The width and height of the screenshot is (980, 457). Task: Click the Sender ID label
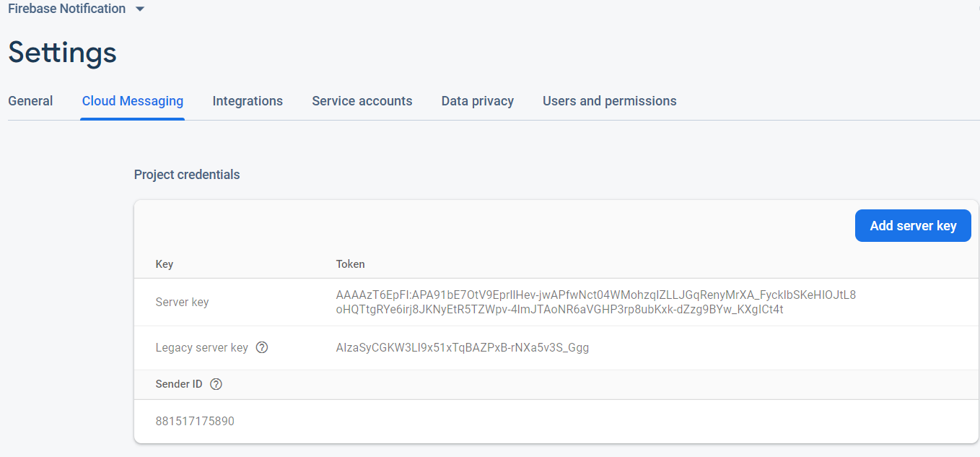pos(179,384)
